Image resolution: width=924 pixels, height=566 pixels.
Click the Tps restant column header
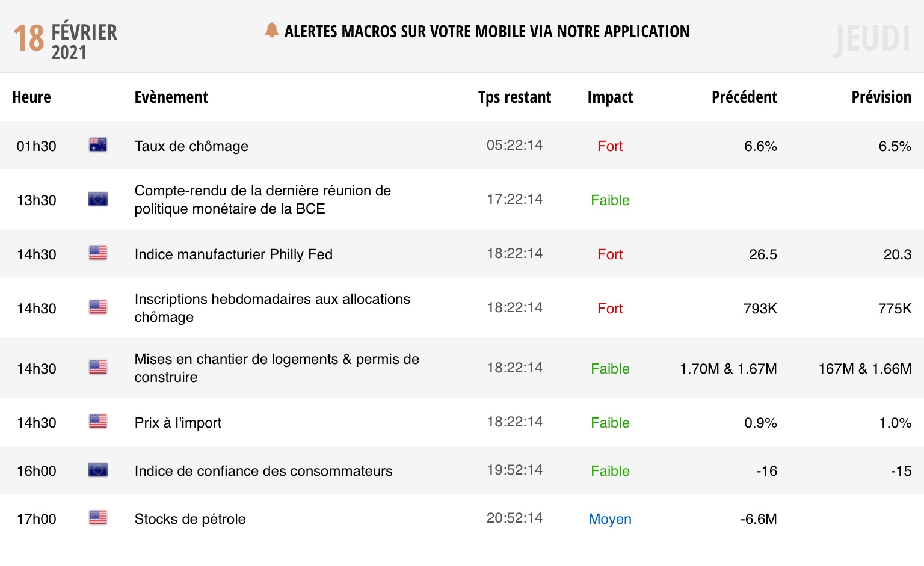point(514,97)
